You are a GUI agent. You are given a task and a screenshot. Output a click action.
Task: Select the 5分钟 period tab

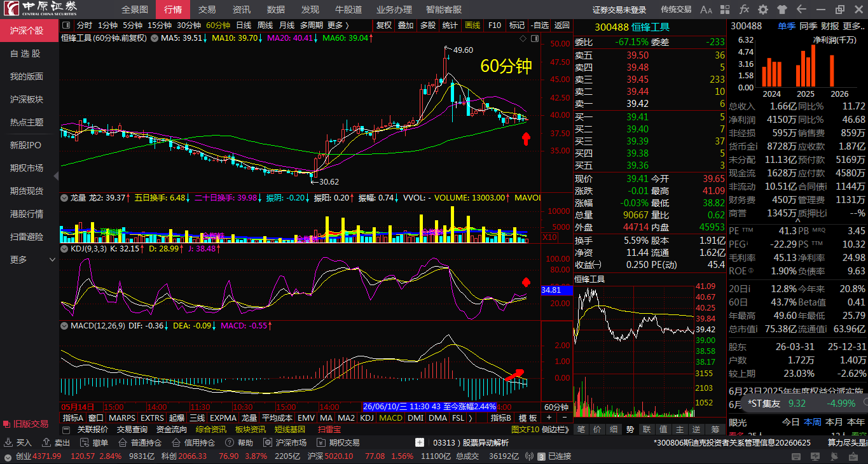132,25
